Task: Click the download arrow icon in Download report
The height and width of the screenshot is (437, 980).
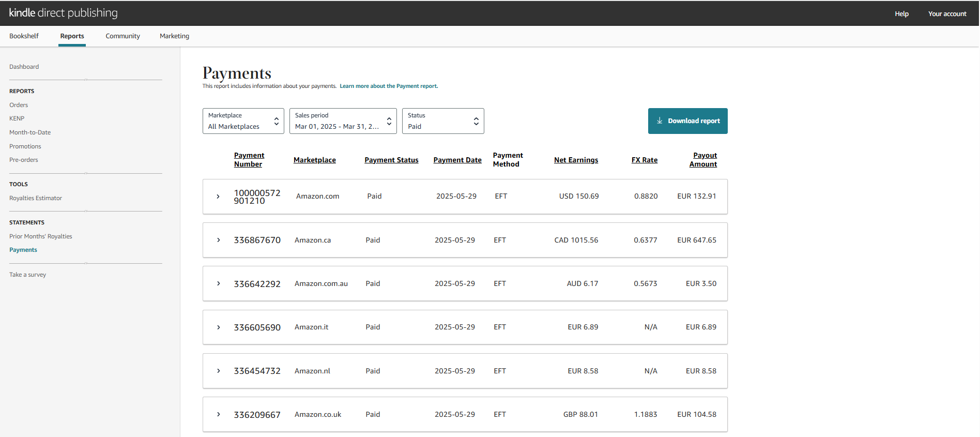Action: pyautogui.click(x=660, y=120)
